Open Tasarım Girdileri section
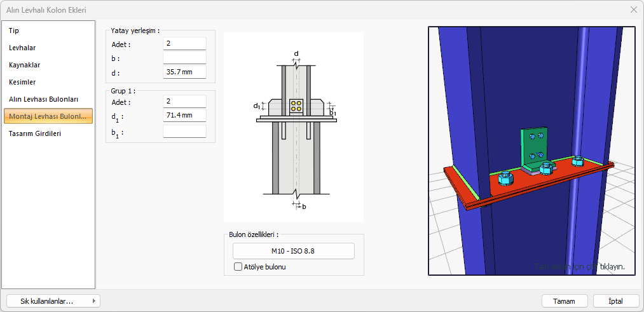This screenshot has height=312, width=644. (x=35, y=133)
